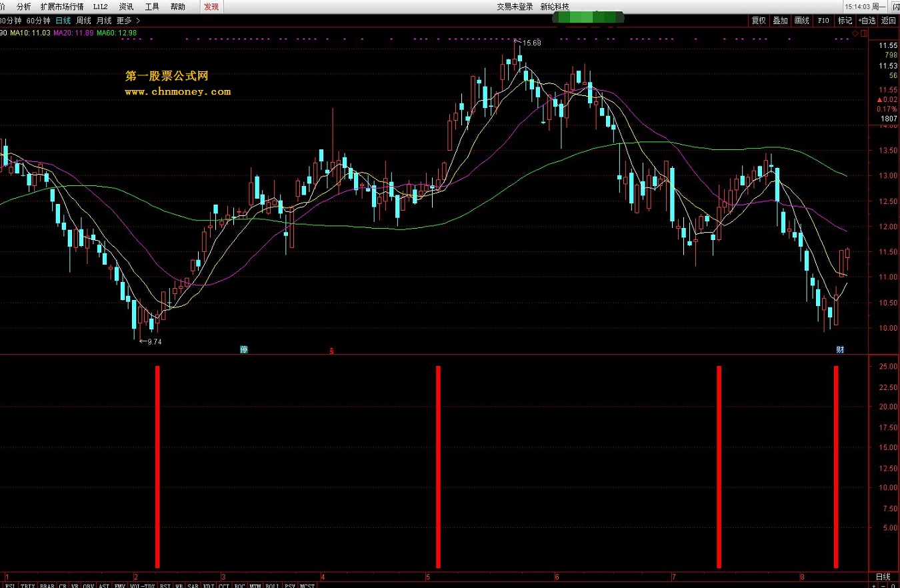This screenshot has width=900, height=588.
Task: Select the 日线 daily period
Action: point(63,21)
